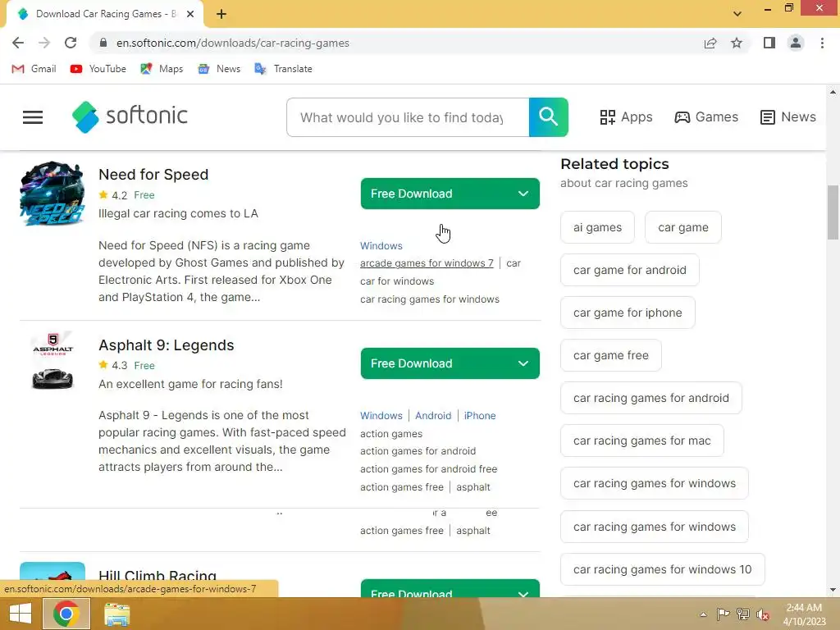The image size is (840, 630).
Task: Open File Explorer from taskbar
Action: tap(116, 614)
